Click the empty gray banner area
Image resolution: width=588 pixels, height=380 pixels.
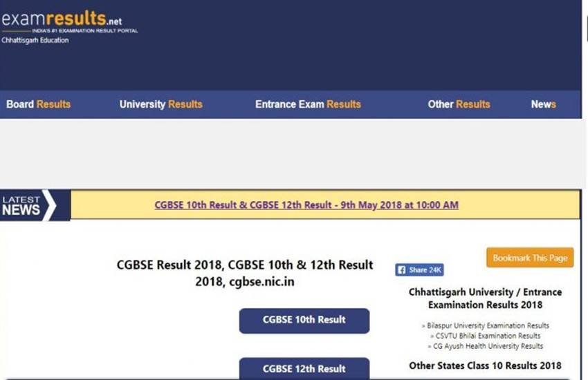click(291, 153)
